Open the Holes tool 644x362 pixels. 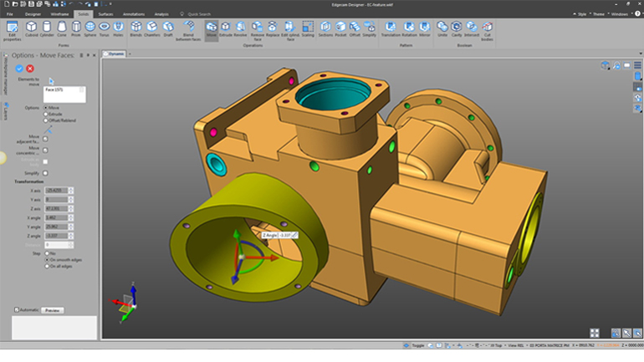click(x=118, y=29)
